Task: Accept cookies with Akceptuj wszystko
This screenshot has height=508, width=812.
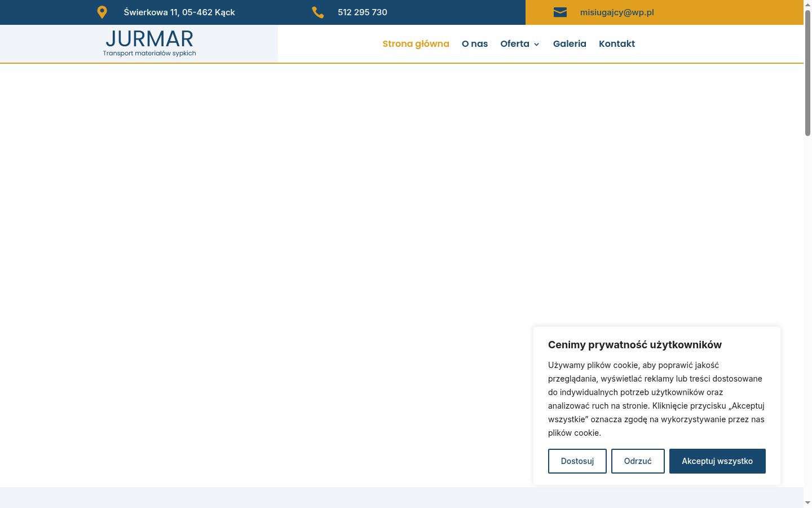Action: tap(717, 461)
